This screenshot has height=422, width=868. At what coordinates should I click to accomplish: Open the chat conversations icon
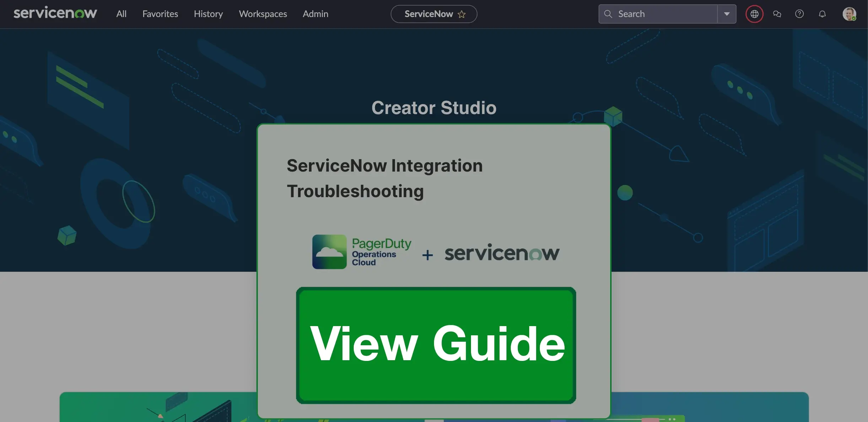click(777, 14)
